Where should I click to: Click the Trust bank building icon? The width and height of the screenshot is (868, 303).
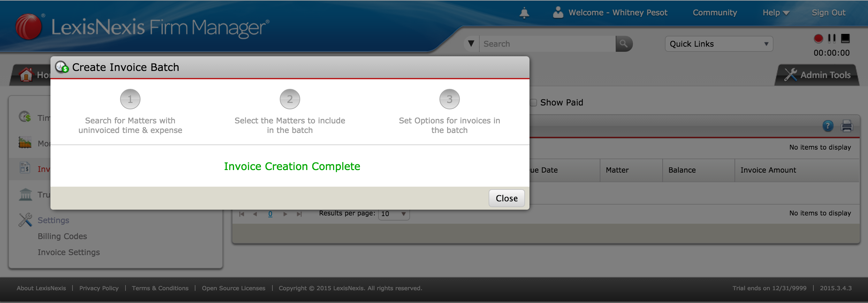click(x=25, y=194)
